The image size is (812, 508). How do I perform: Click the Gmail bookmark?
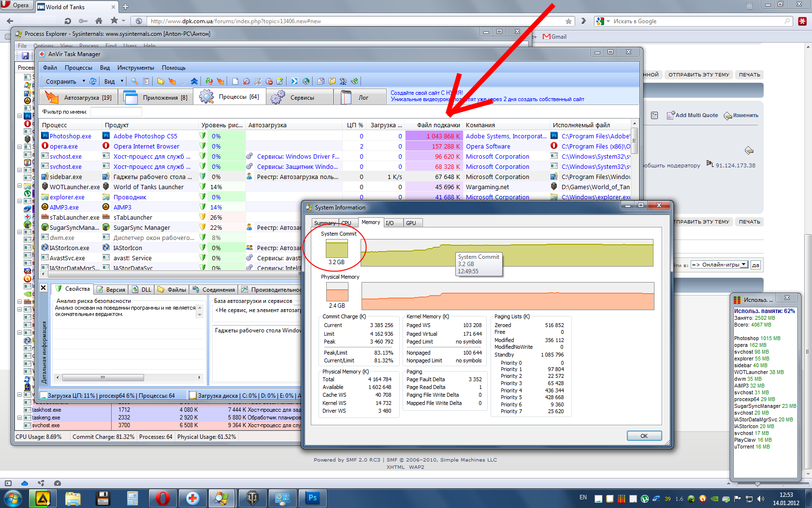554,37
